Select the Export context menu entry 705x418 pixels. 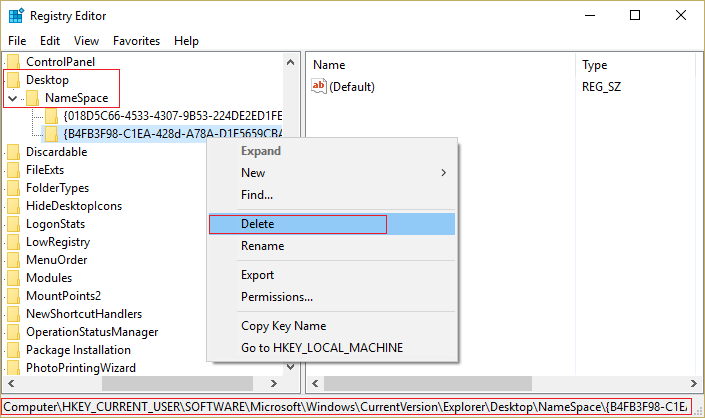tap(257, 275)
